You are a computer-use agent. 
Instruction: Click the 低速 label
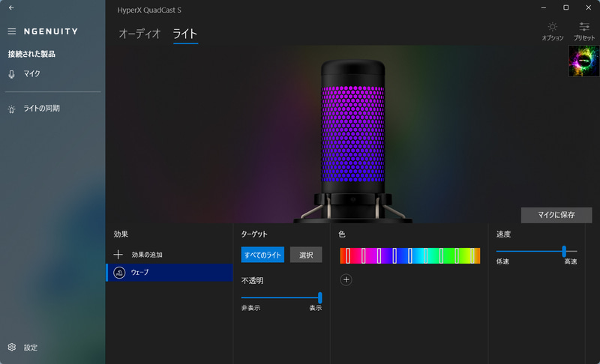point(502,261)
